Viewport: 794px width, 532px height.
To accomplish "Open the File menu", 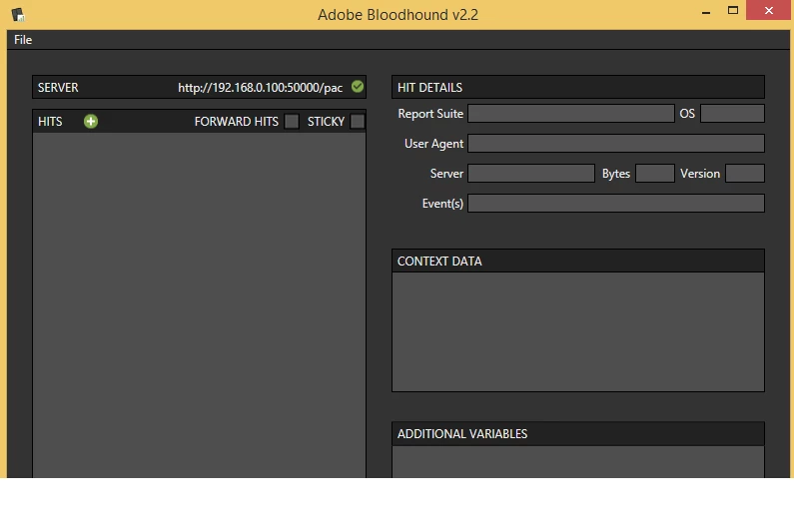I will click(23, 40).
